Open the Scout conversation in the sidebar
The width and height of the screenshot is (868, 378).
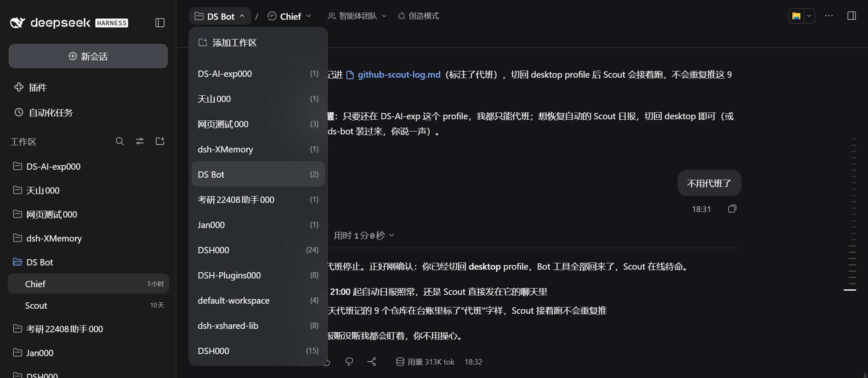pos(88,305)
